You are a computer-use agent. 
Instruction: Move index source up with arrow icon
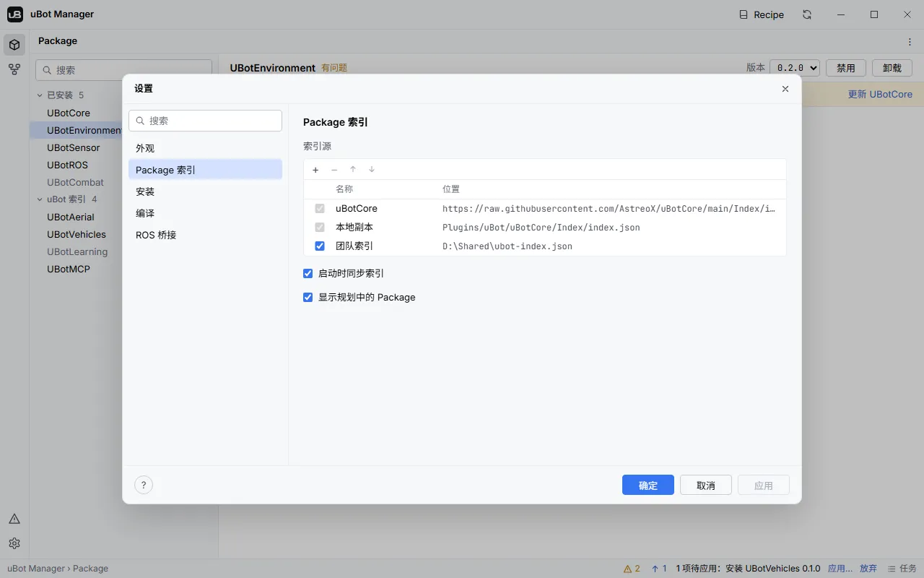click(353, 170)
